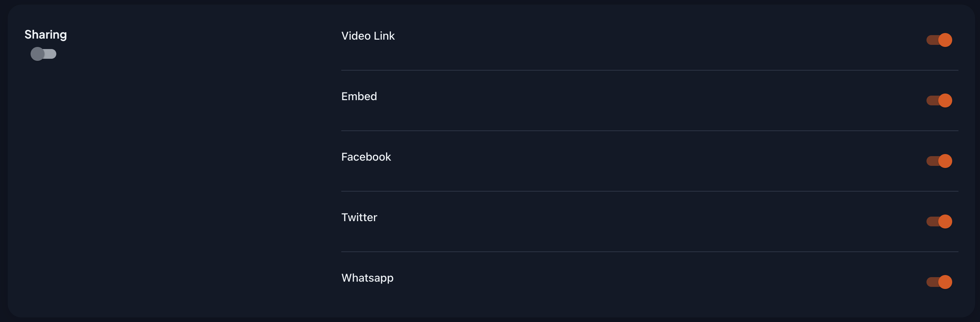
Task: Click the Embed row switch
Action: click(939, 100)
